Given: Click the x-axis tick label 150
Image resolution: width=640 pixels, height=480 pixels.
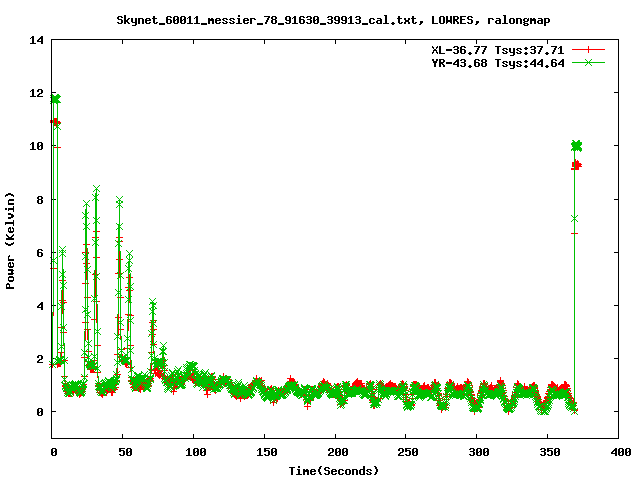Looking at the screenshot, I should point(267,452).
